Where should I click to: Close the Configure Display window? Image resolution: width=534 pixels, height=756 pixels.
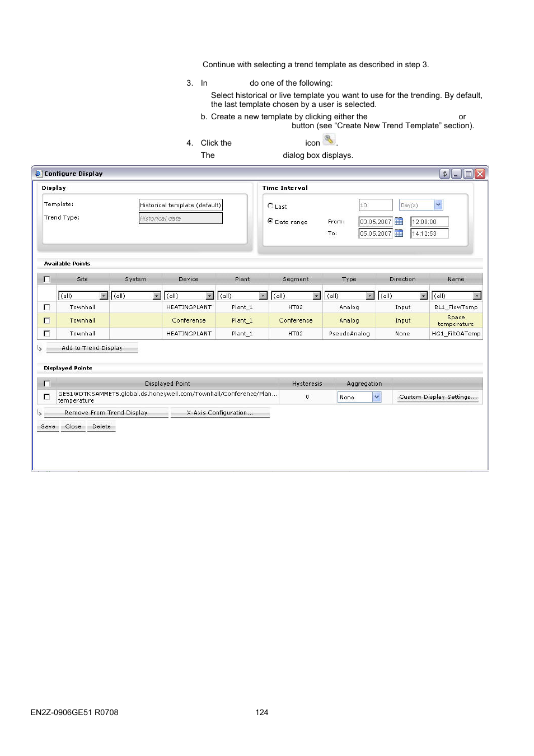(x=480, y=174)
